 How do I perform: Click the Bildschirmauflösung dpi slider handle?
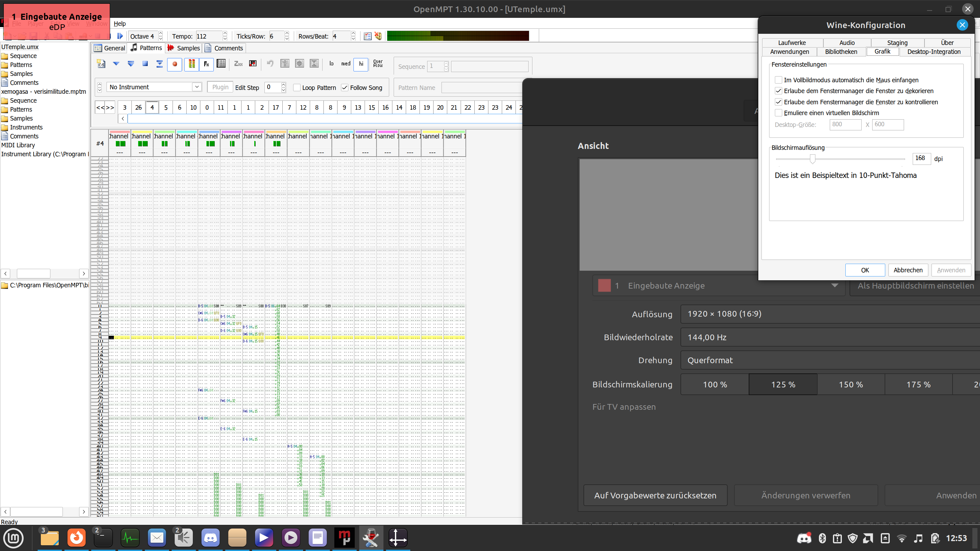[812, 158]
